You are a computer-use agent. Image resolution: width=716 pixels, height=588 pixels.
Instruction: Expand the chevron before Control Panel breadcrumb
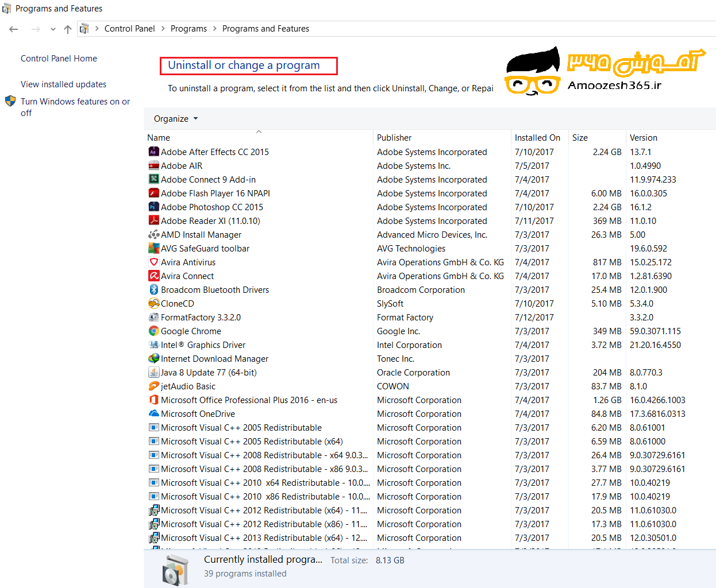tap(97, 28)
